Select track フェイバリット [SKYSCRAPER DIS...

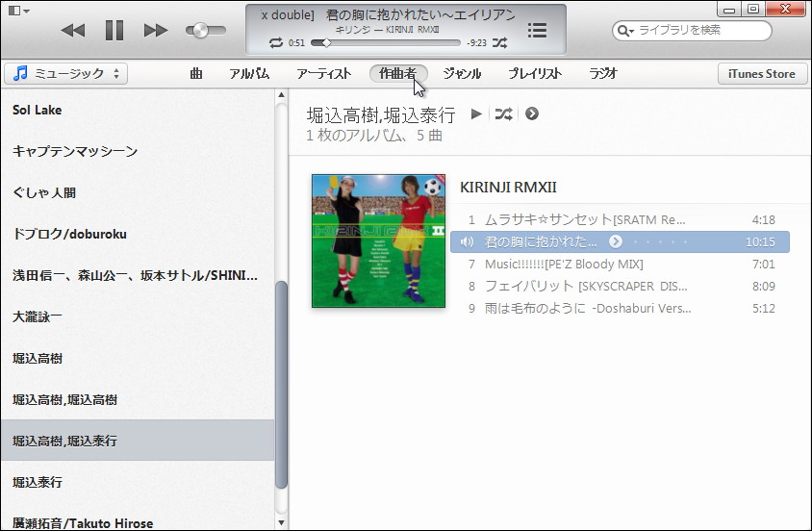pyautogui.click(x=620, y=287)
